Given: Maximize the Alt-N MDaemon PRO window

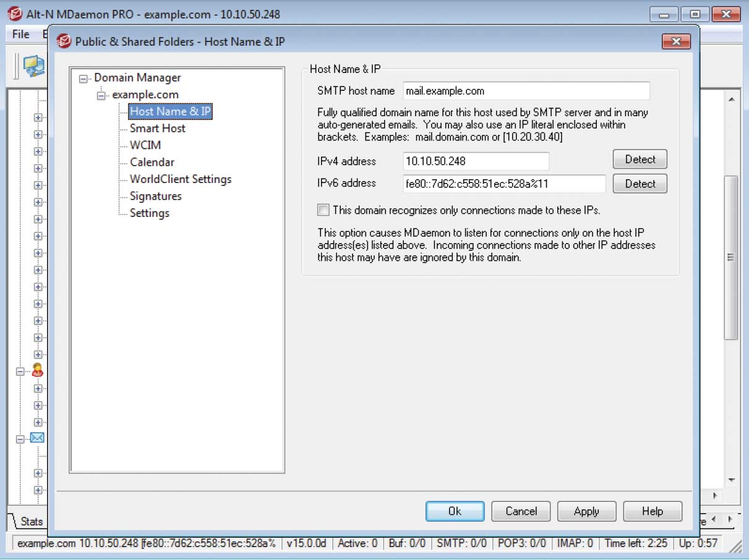Looking at the screenshot, I should coord(695,14).
